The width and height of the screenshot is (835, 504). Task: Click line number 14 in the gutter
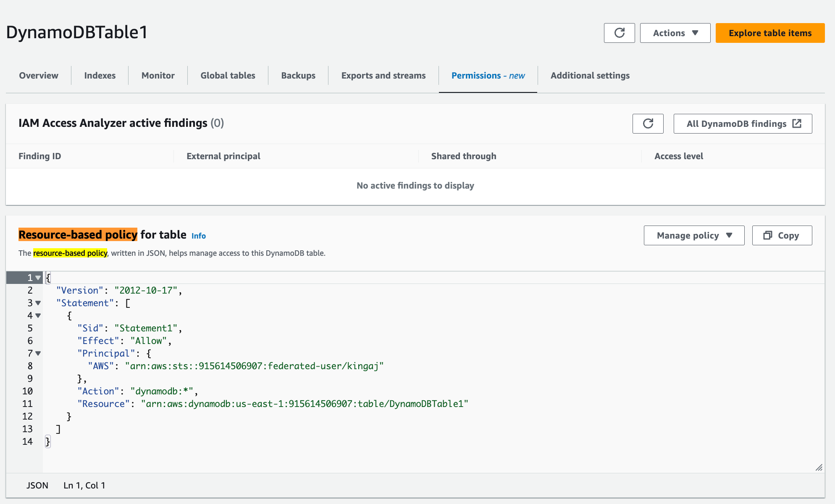point(27,441)
